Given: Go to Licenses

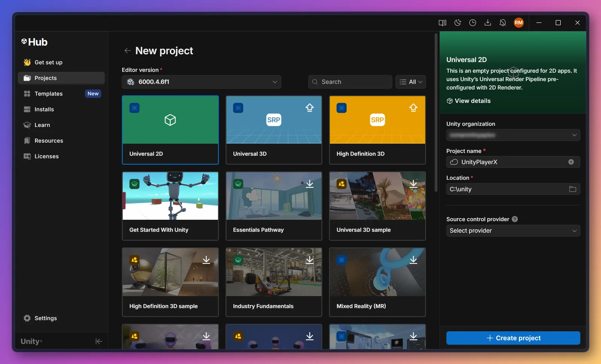Looking at the screenshot, I should (x=61, y=156).
